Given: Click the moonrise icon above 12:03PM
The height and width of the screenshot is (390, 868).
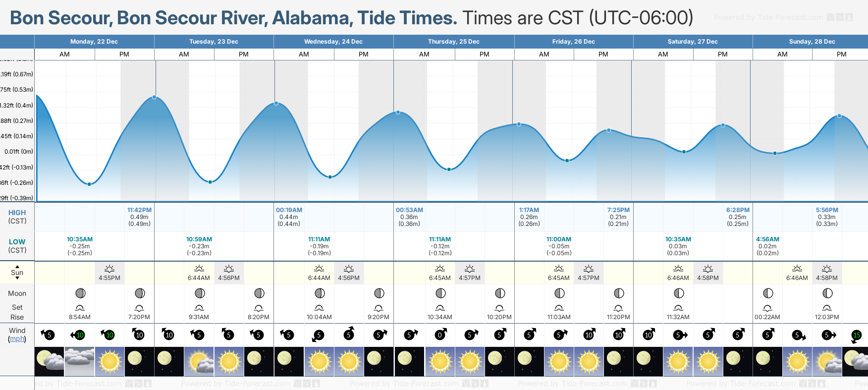Looking at the screenshot, I should coord(827,308).
